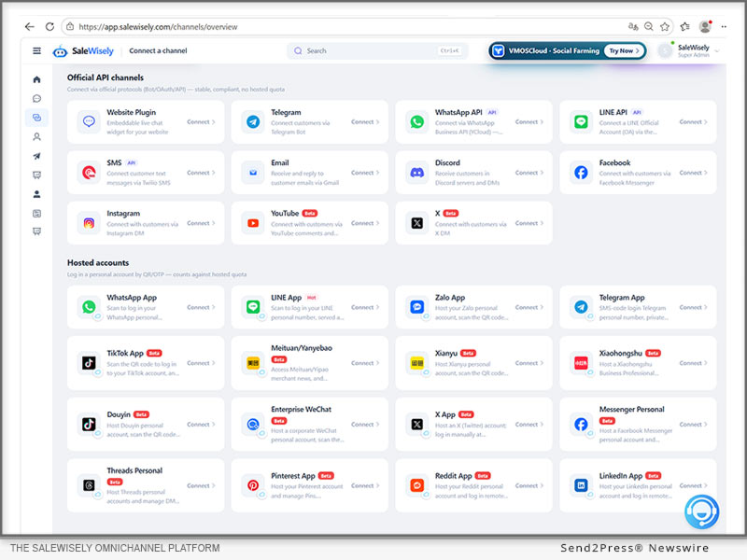747x560 pixels.
Task: Connect the YouTube channel
Action: tap(365, 223)
